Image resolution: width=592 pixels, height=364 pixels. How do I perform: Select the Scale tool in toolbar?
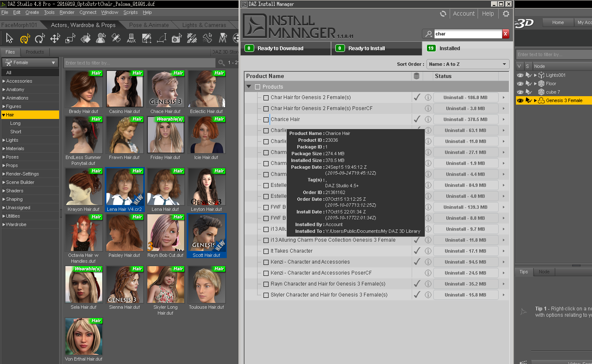[70, 39]
